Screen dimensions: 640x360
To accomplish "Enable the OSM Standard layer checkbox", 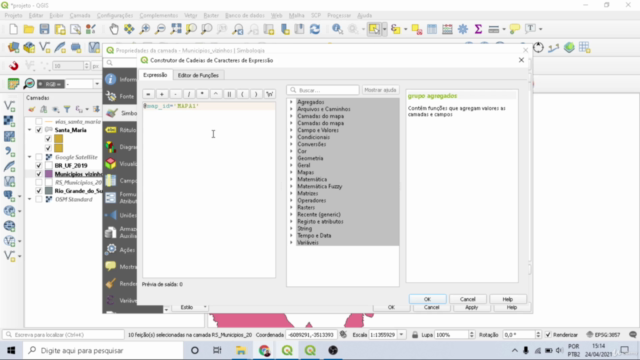I will [39, 199].
